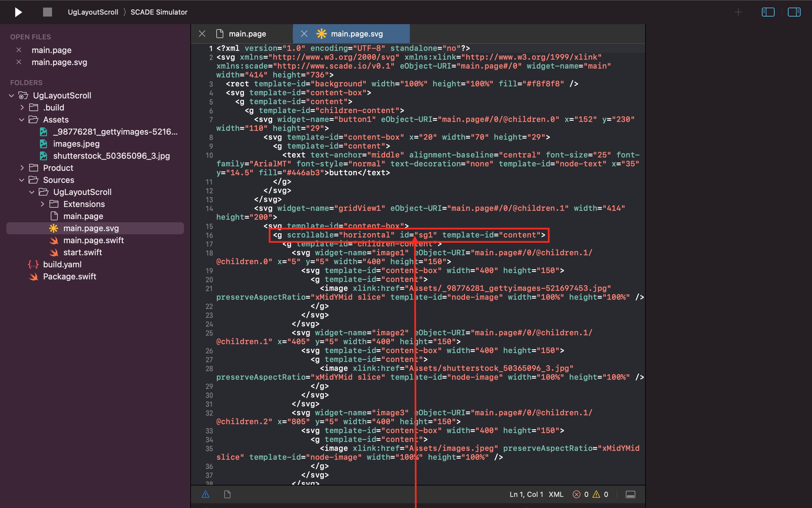Expand the Extensions folder
The height and width of the screenshot is (508, 812).
pos(42,204)
